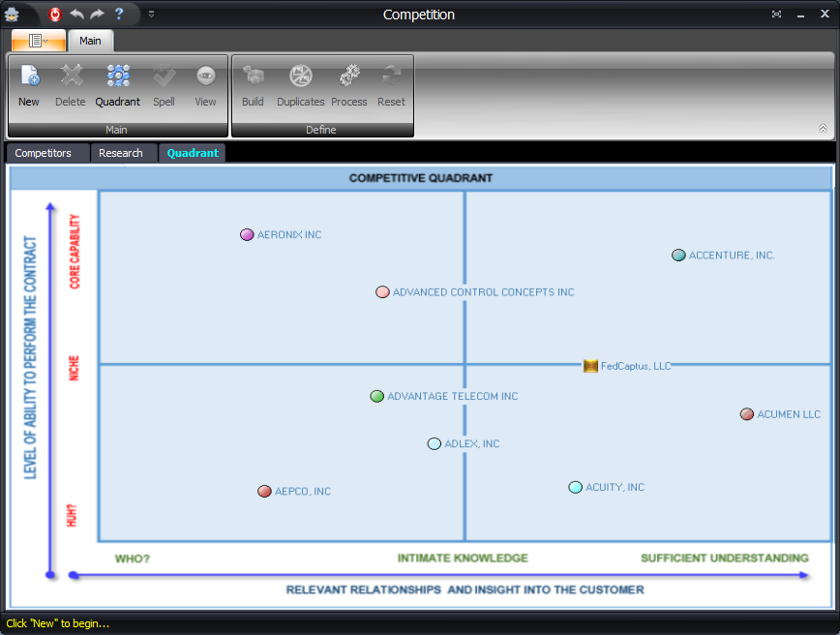Viewport: 840px width, 635px height.
Task: Click the View eye icon
Action: (206, 76)
